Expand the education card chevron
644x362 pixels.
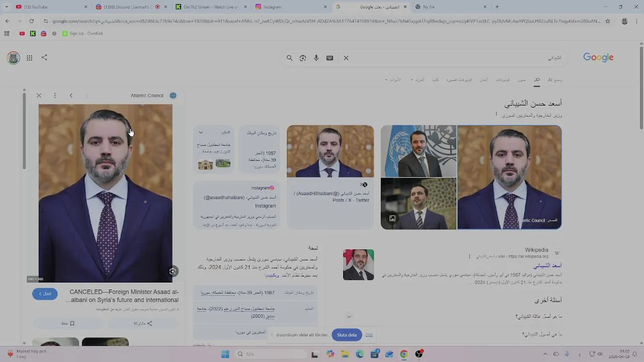point(201,133)
